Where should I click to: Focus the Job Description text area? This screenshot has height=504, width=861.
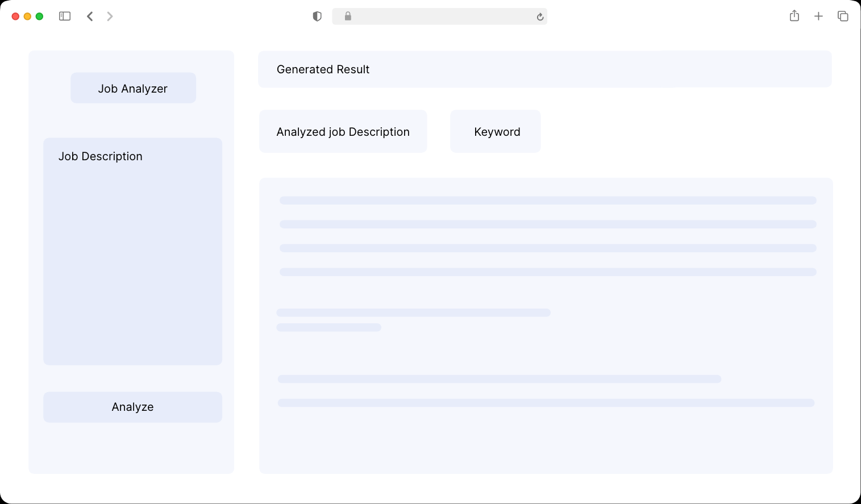132,256
